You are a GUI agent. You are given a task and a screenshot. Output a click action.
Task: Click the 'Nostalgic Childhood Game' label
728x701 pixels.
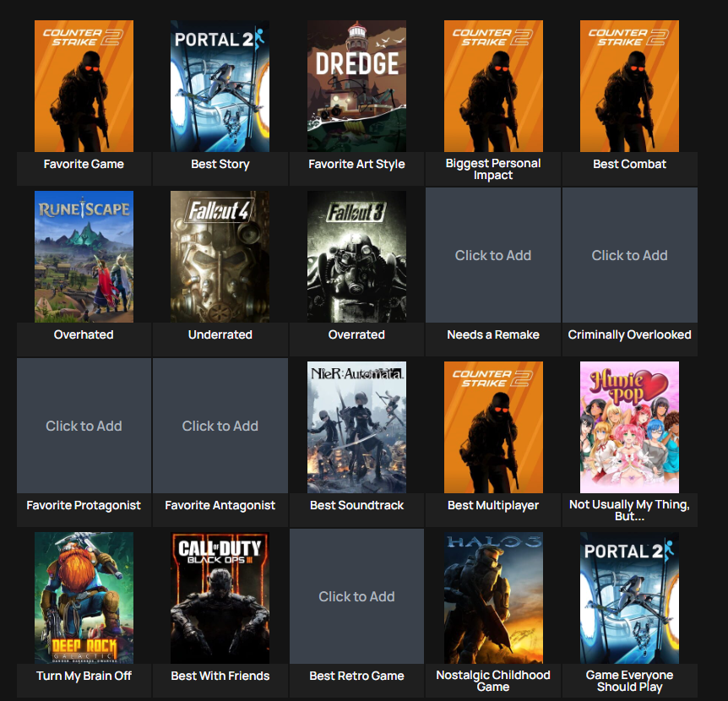click(493, 681)
